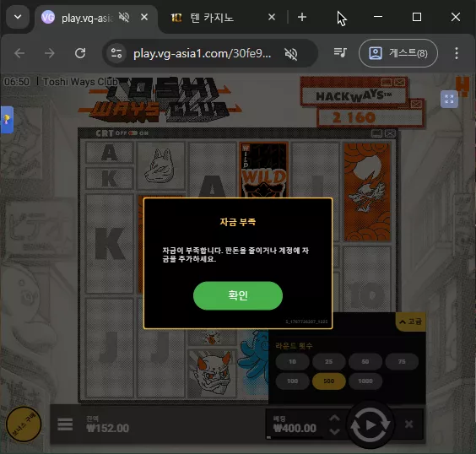Click the ₩400.00 bet amount
This screenshot has height=454, width=476.
point(295,428)
